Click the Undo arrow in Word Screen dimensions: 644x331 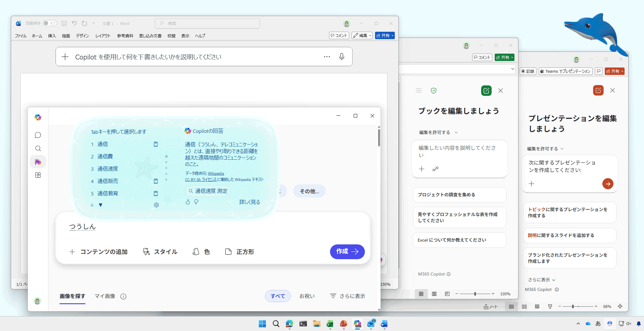(74, 23)
